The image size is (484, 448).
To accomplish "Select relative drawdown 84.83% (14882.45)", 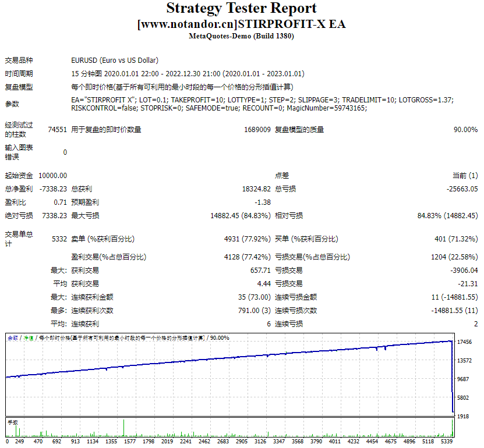I will tap(447, 215).
